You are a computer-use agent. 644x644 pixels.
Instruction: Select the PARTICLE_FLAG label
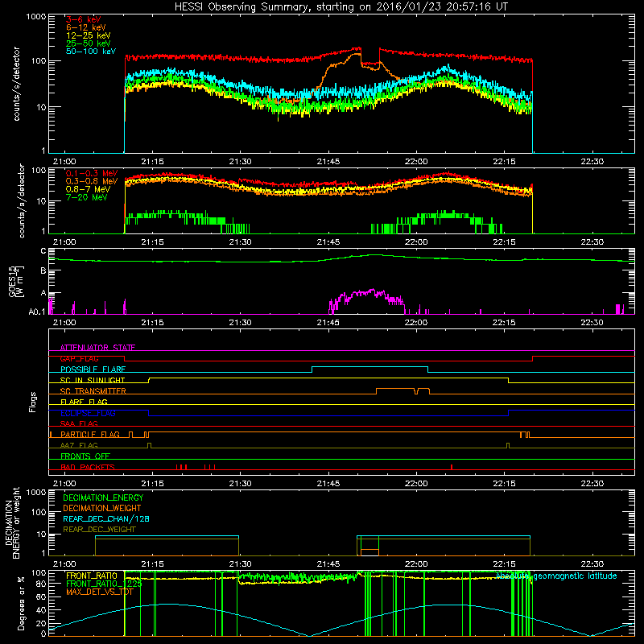[x=90, y=434]
